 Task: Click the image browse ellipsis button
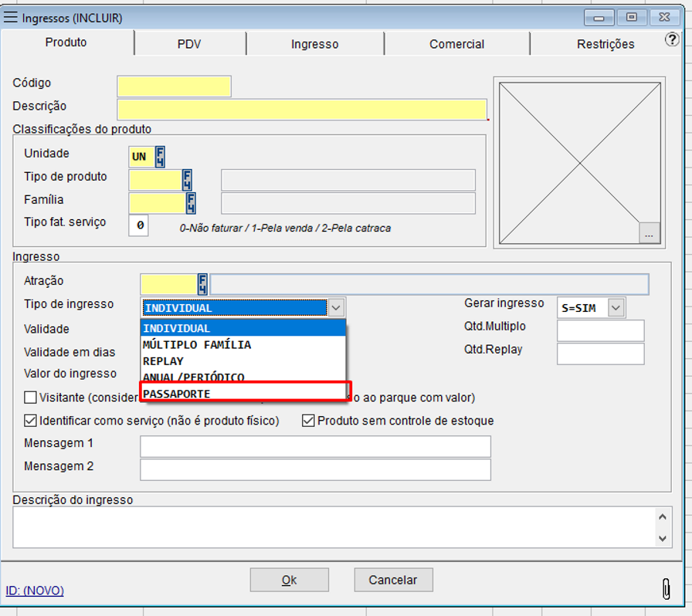[x=650, y=233]
